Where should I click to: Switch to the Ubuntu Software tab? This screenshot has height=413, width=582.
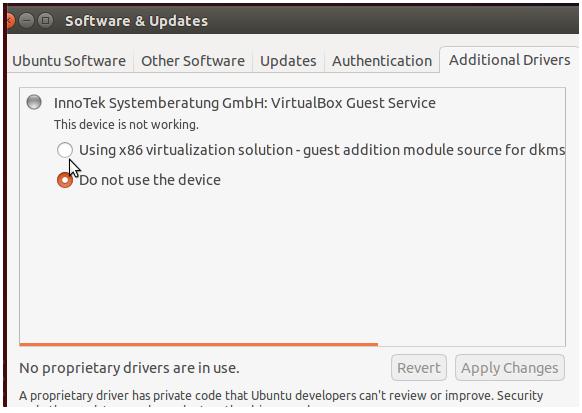pyautogui.click(x=69, y=61)
